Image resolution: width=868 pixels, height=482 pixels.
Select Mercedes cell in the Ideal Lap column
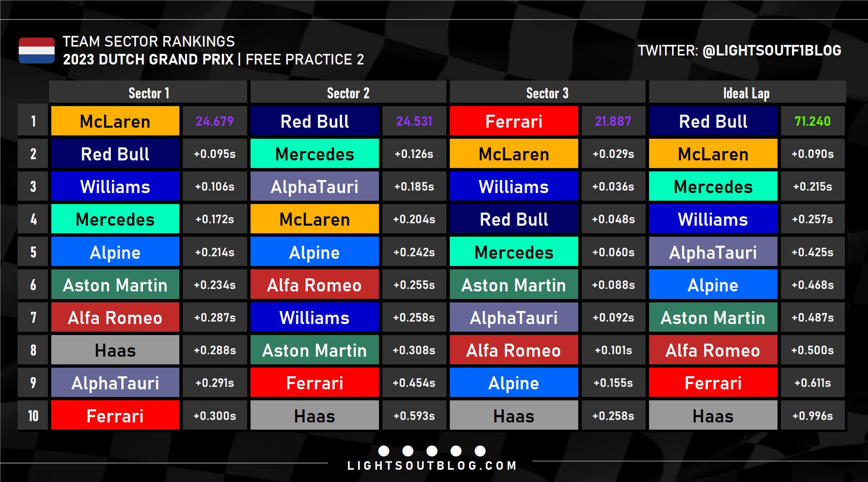click(713, 187)
